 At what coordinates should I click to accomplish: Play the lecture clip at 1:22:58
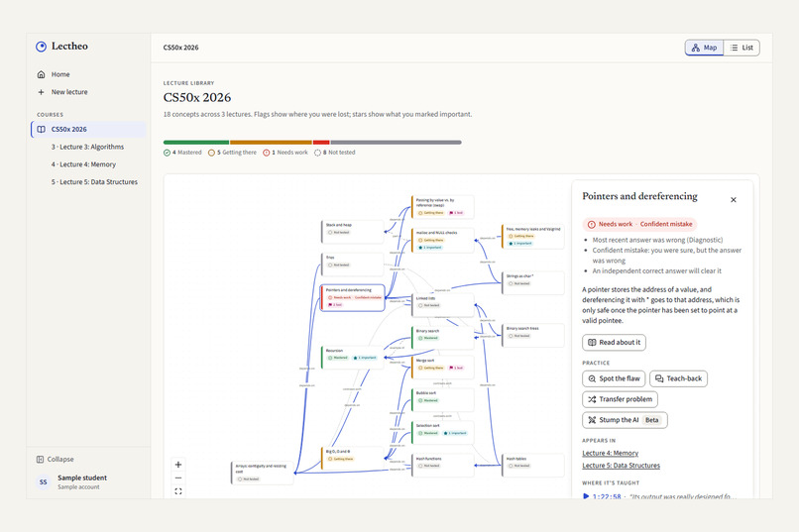[602, 496]
